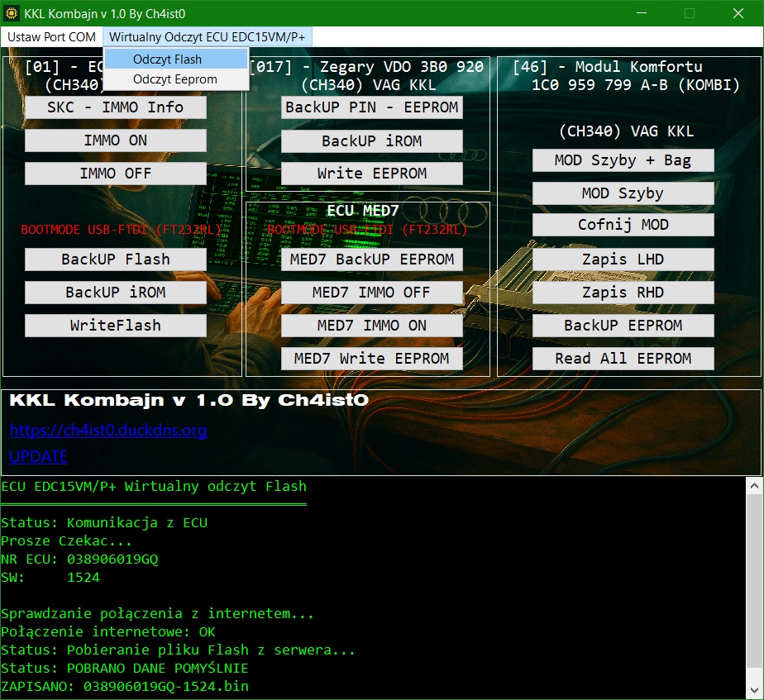
Task: Click the Read All EEPROM button
Action: click(623, 359)
